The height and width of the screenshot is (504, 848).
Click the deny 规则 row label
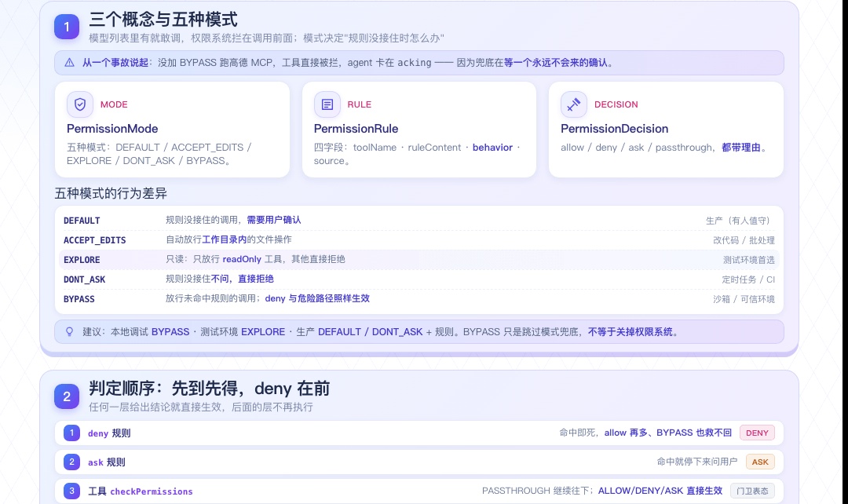click(109, 433)
